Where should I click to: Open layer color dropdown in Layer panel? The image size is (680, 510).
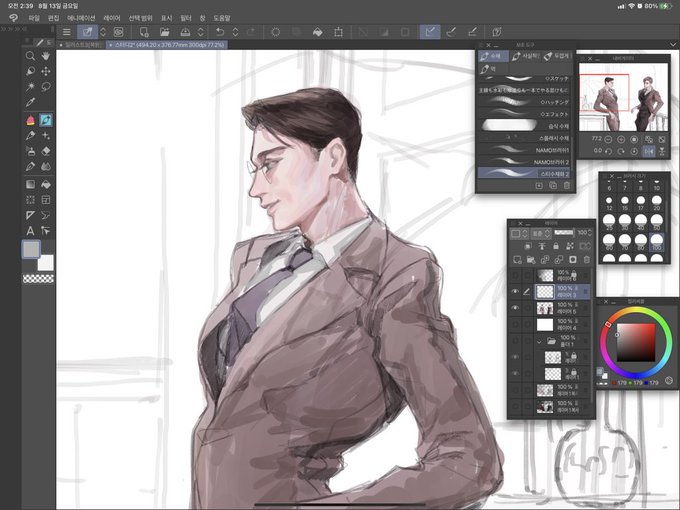tap(519, 233)
